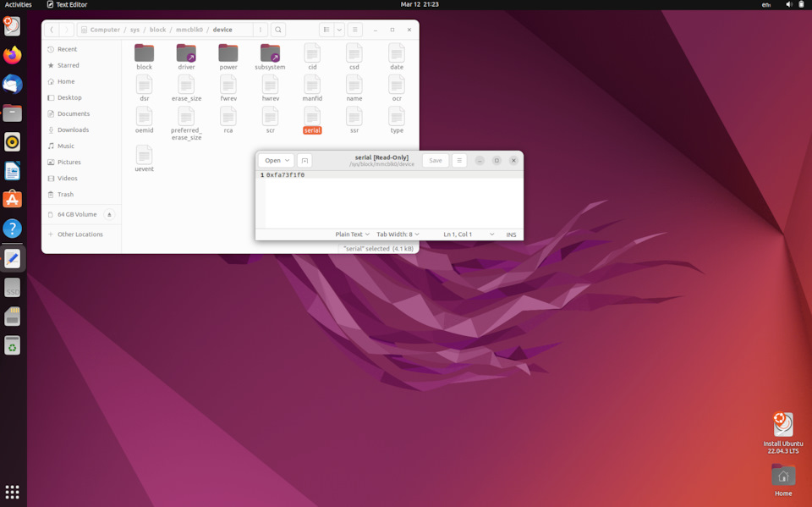Navigate to sys in path bar

(x=134, y=30)
